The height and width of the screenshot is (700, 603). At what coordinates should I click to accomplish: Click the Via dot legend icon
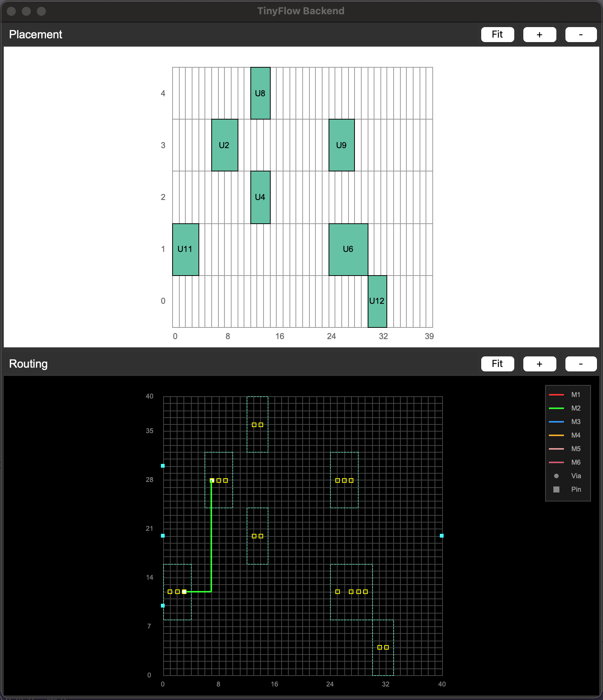(x=556, y=476)
